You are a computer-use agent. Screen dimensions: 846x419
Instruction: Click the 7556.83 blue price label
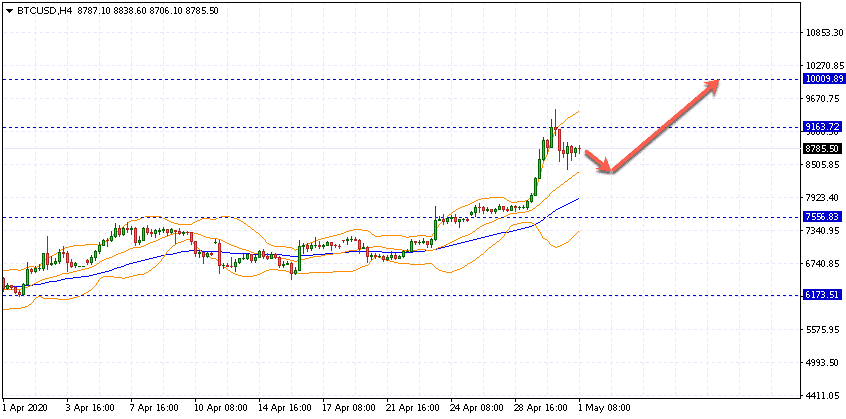[823, 217]
